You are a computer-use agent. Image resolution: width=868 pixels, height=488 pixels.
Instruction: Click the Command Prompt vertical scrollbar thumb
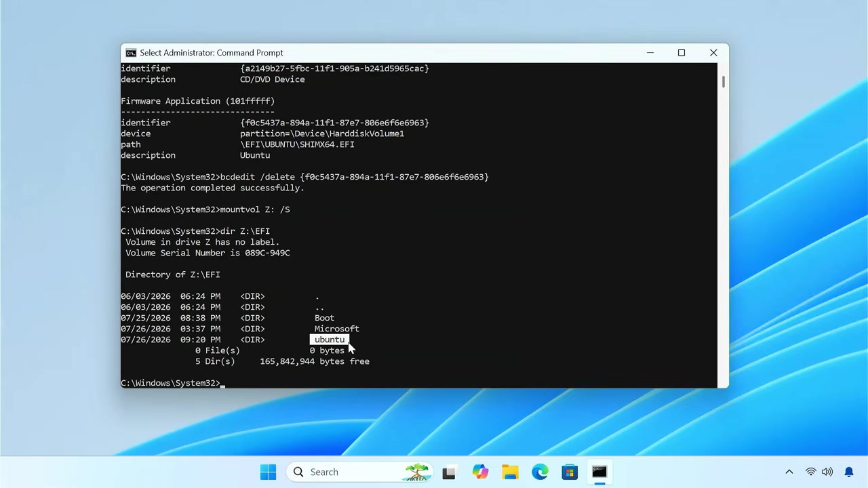[724, 81]
